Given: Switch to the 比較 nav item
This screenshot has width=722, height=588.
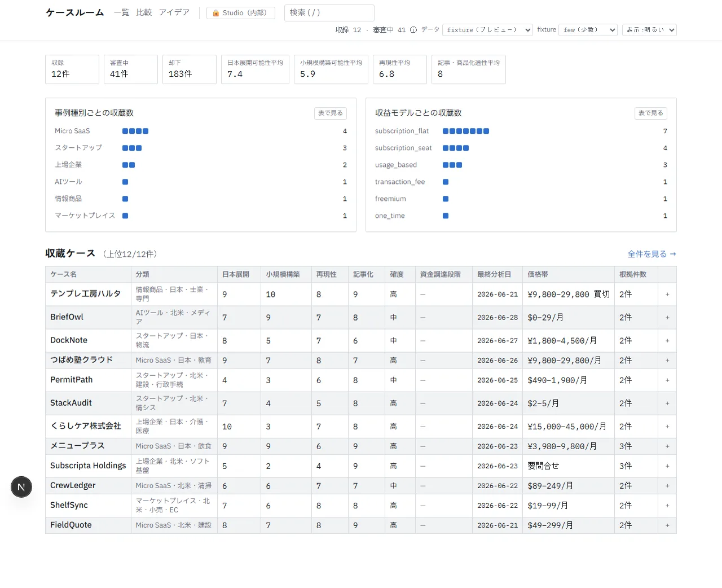Looking at the screenshot, I should [144, 12].
